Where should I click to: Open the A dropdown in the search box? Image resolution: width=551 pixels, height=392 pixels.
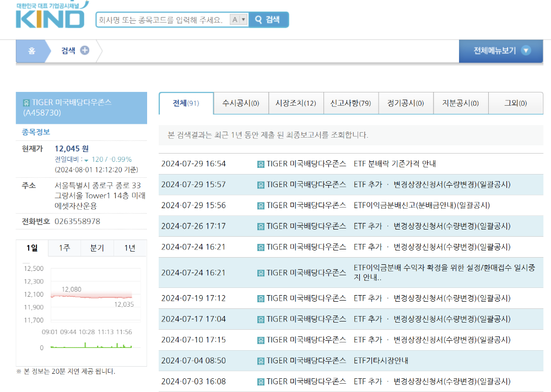click(x=239, y=20)
